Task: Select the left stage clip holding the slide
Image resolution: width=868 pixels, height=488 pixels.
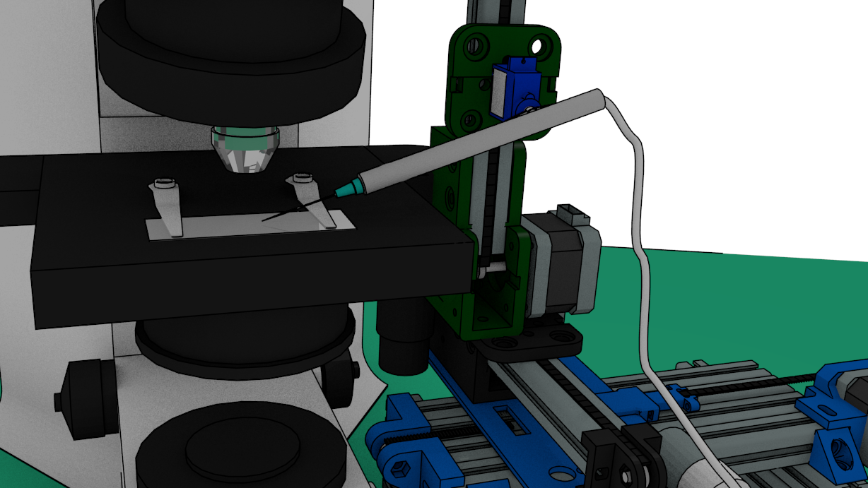Action: [x=166, y=206]
